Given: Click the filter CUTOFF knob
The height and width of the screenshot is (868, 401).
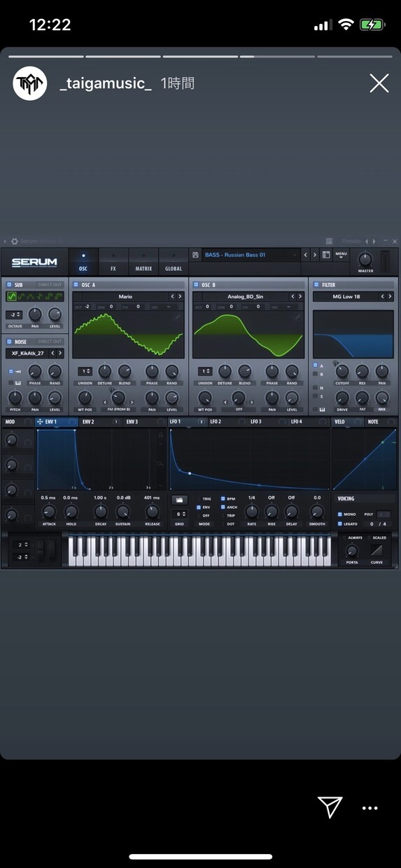Looking at the screenshot, I should (x=342, y=371).
